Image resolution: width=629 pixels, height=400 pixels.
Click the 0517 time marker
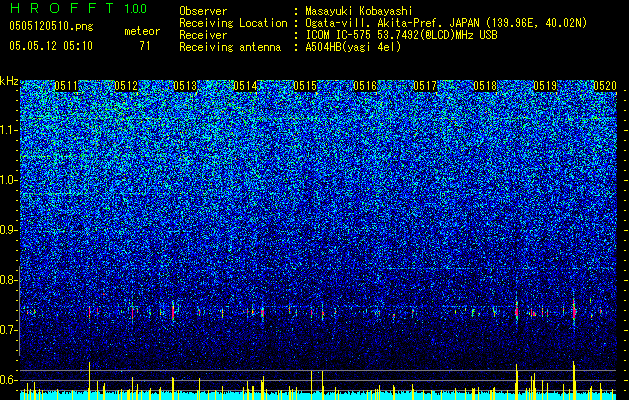pyautogui.click(x=425, y=86)
